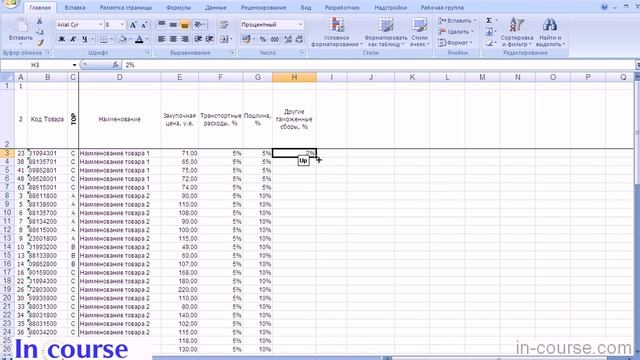
Task: Align text right
Action: click(184, 39)
